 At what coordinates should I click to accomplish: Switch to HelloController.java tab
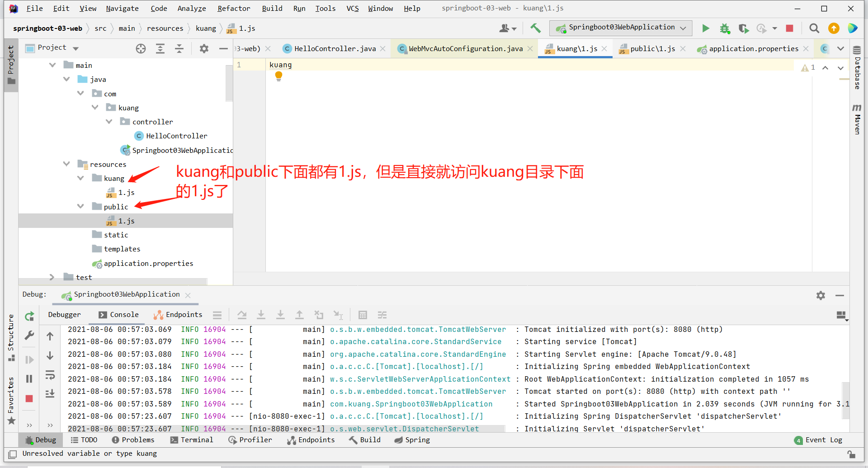pos(335,48)
